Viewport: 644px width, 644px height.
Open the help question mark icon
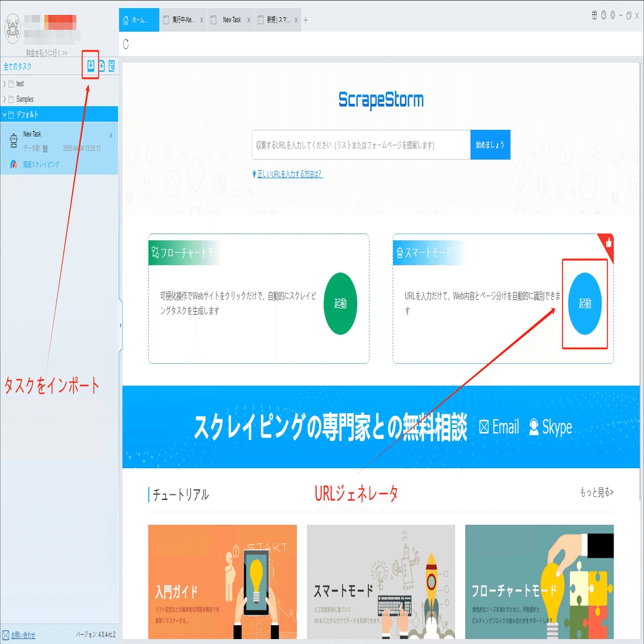[604, 15]
